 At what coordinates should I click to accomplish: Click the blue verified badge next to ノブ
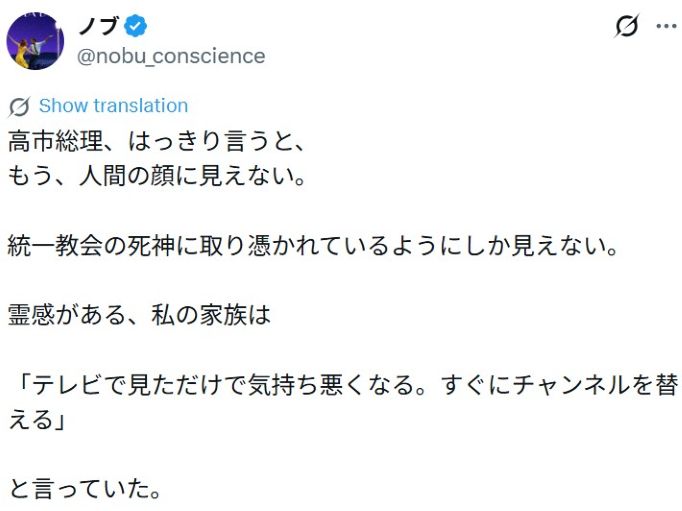(x=136, y=26)
